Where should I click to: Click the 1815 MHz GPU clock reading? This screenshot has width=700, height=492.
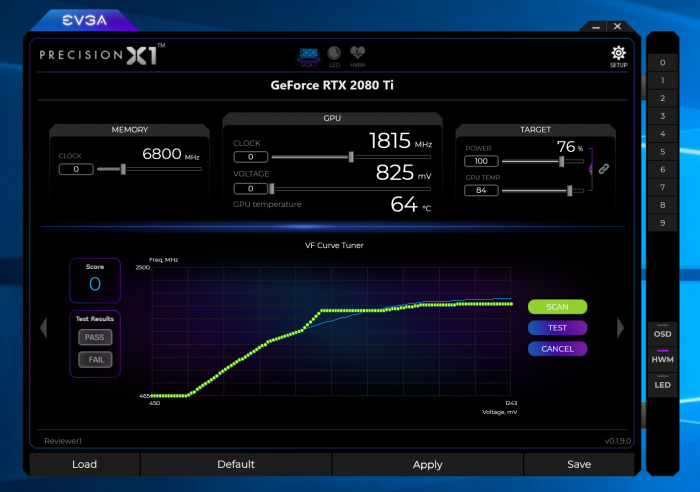[x=400, y=141]
